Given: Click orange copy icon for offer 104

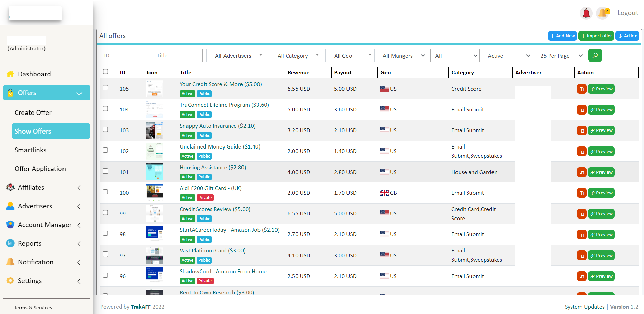Looking at the screenshot, I should pyautogui.click(x=582, y=110).
